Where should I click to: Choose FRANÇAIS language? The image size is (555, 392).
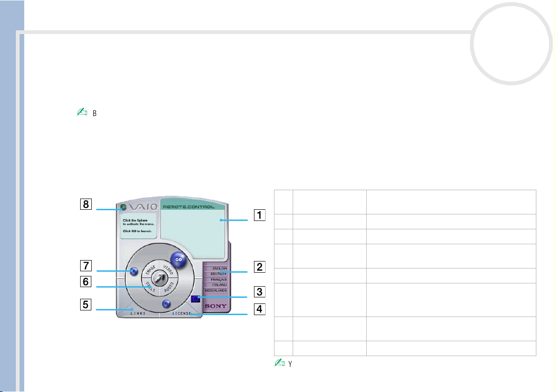tap(219, 279)
